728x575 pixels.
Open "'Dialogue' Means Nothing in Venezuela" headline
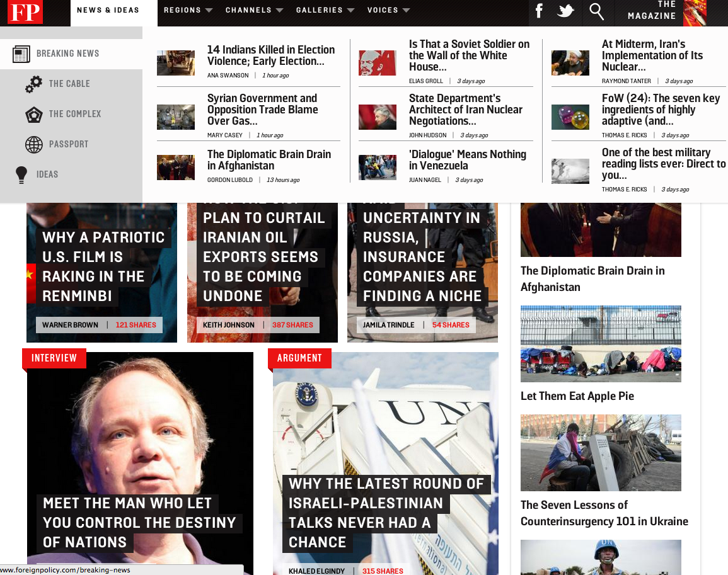click(468, 159)
